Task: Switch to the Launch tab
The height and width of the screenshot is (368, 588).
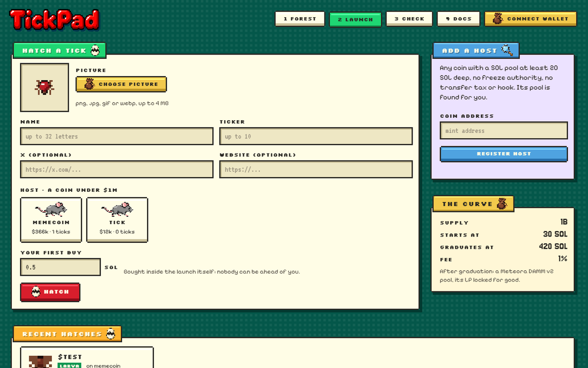Action: 355,19
